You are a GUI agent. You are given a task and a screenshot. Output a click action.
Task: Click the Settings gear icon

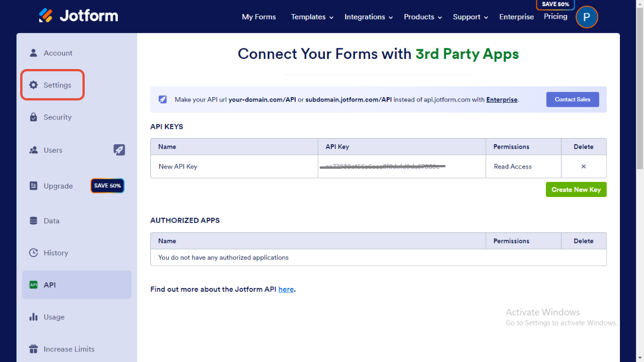pos(34,85)
